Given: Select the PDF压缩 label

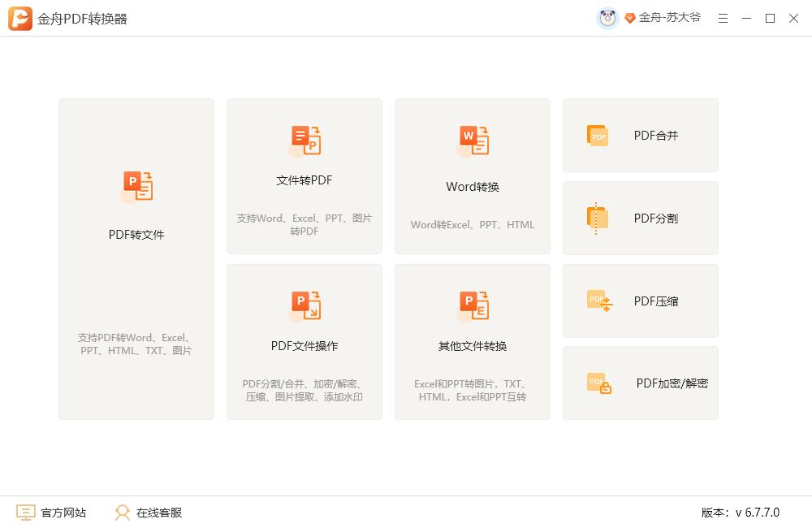Looking at the screenshot, I should pyautogui.click(x=656, y=301).
